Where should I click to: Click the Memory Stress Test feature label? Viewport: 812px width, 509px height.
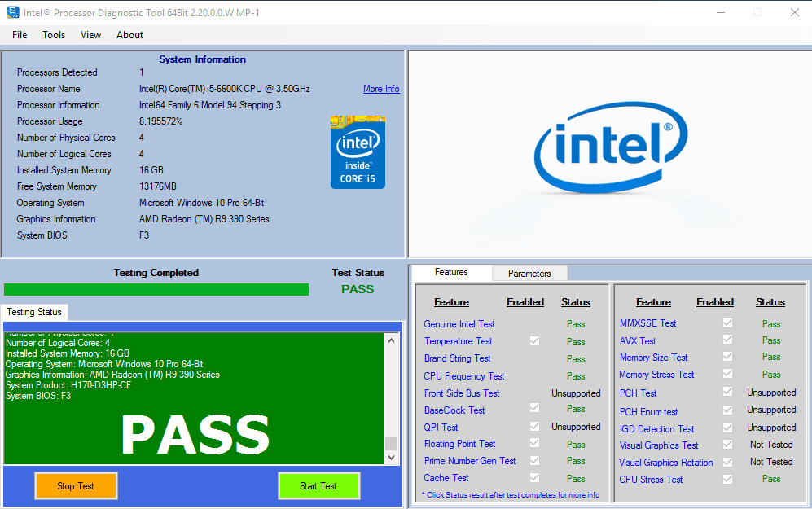(x=656, y=375)
